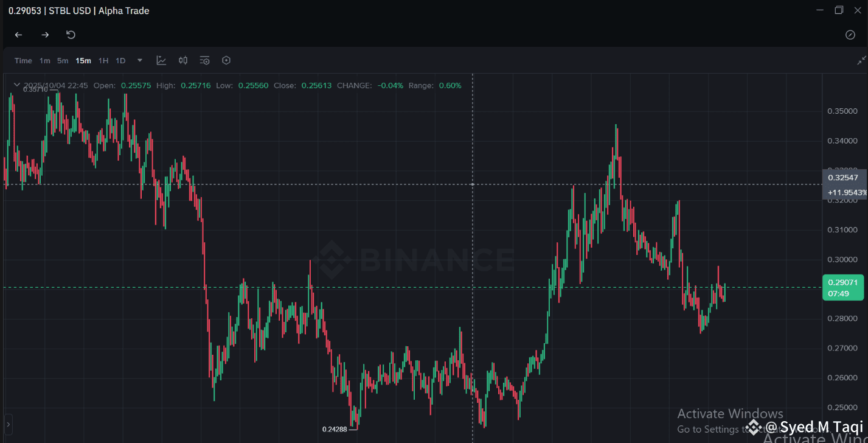The image size is (868, 443).
Task: Select the 15m interval
Action: pos(83,60)
